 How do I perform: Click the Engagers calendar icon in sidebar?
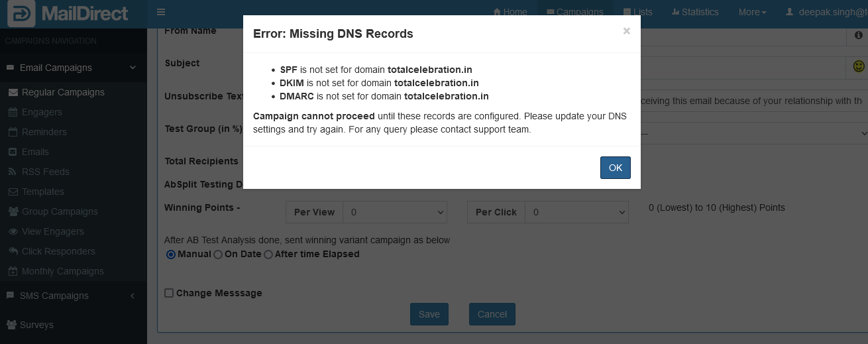tap(13, 112)
